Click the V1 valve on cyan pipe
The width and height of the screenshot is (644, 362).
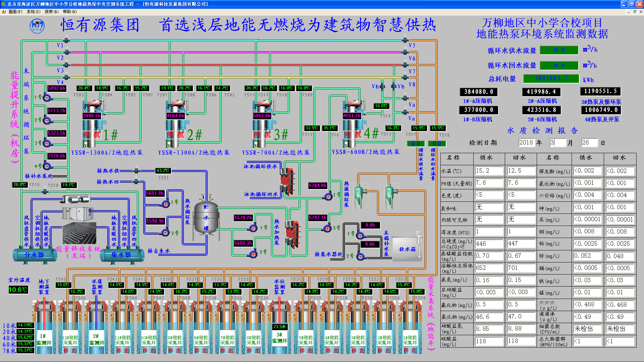coord(66,41)
